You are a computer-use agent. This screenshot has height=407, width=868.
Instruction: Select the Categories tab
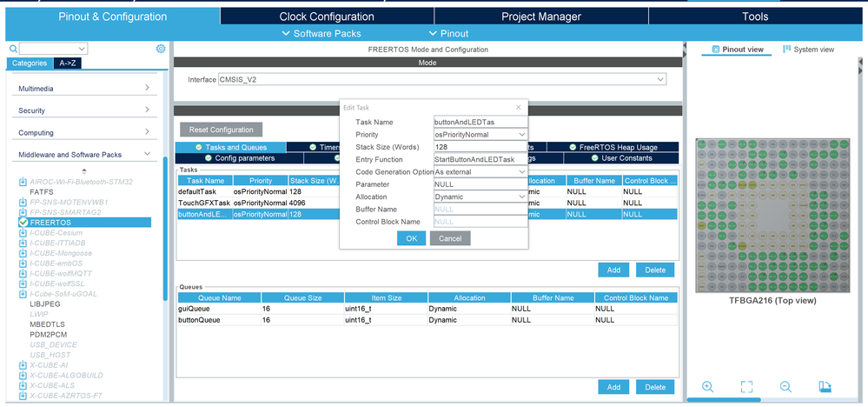(30, 63)
